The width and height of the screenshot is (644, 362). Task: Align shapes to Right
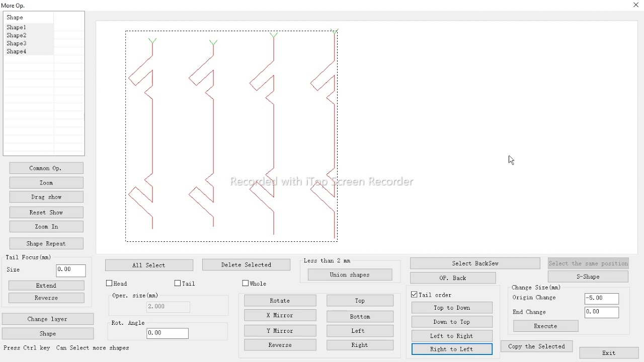[360, 345]
